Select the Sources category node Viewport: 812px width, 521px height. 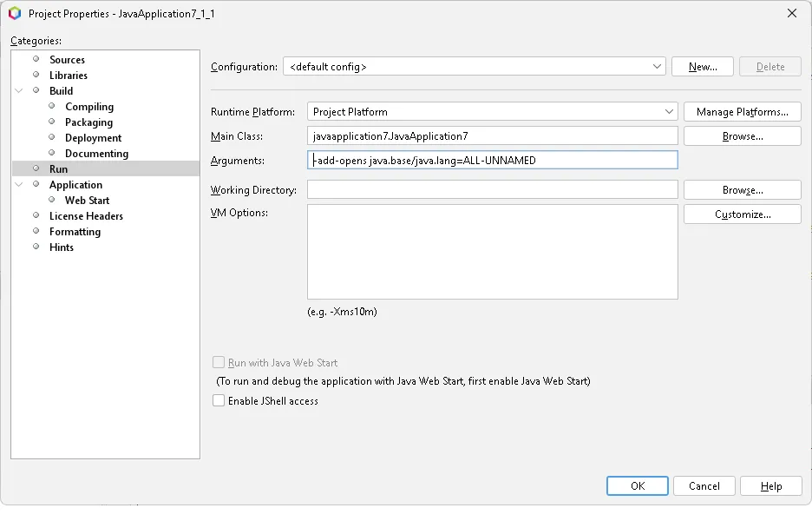tap(67, 60)
